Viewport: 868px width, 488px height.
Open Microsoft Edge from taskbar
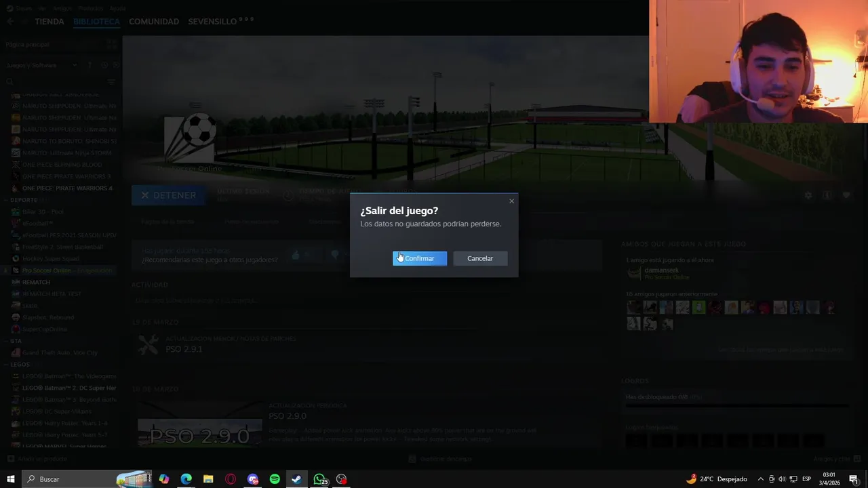[x=186, y=479]
